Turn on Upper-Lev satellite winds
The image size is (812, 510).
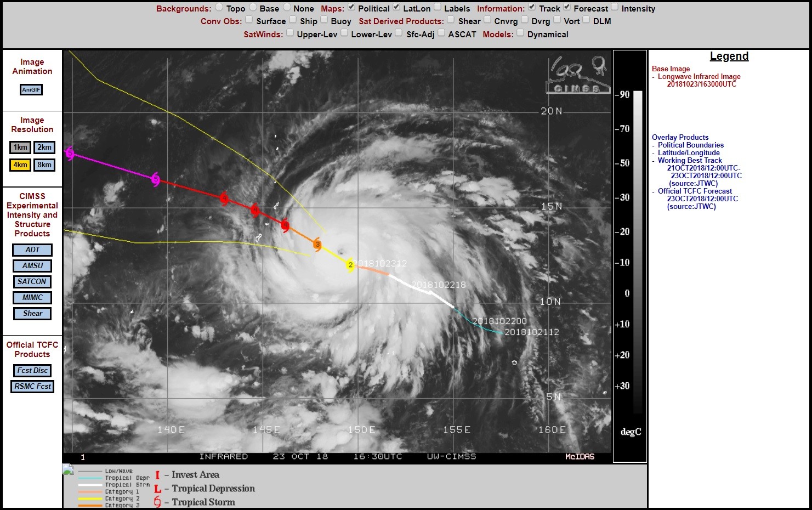point(289,33)
